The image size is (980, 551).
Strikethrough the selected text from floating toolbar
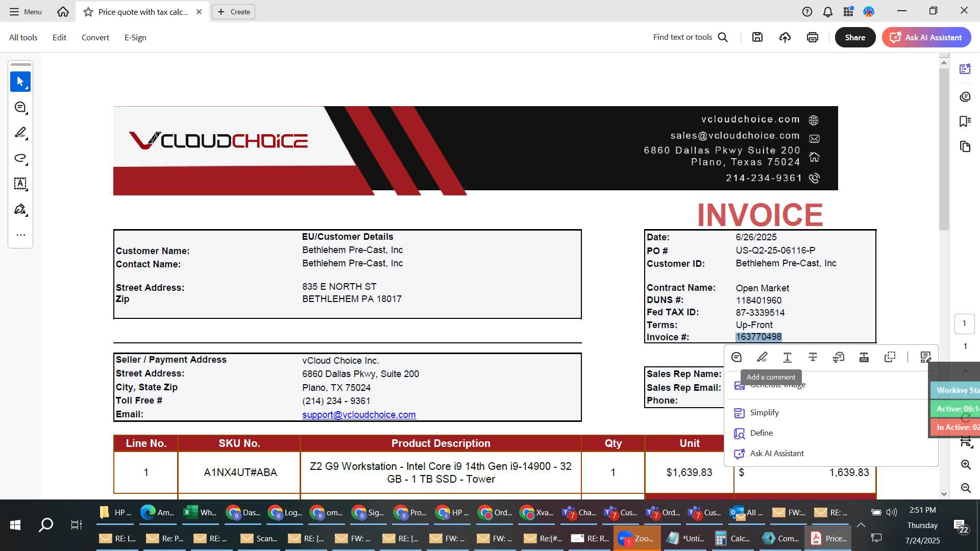coord(813,357)
